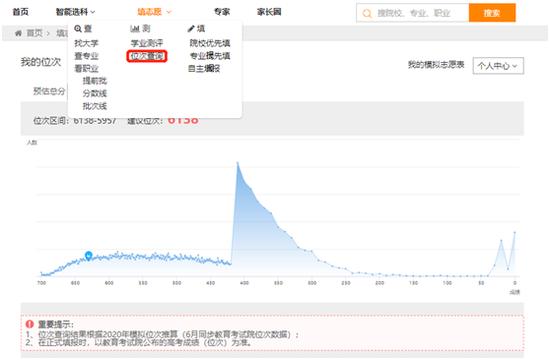The image size is (550, 360).
Task: Open the 专家 navigation item
Action: click(222, 12)
